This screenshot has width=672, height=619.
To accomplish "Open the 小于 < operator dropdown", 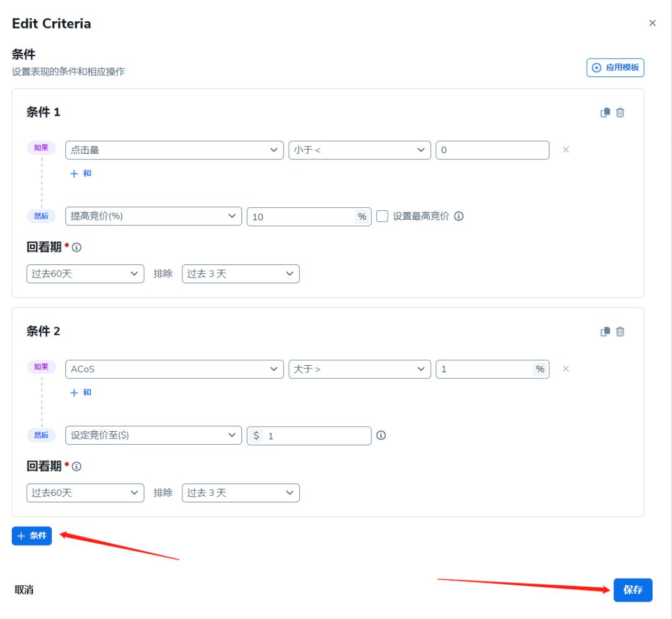I will coord(360,151).
